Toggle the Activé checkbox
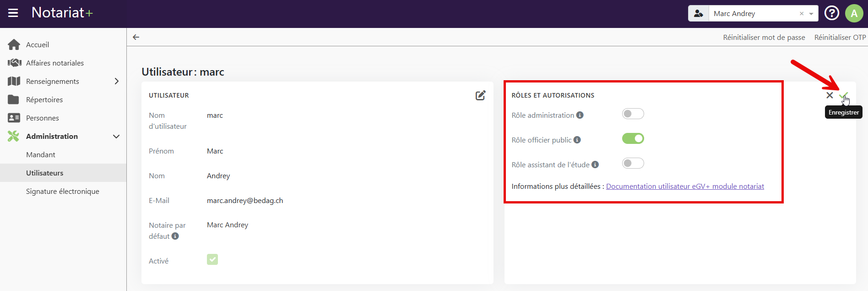Image resolution: width=868 pixels, height=291 pixels. tap(212, 259)
